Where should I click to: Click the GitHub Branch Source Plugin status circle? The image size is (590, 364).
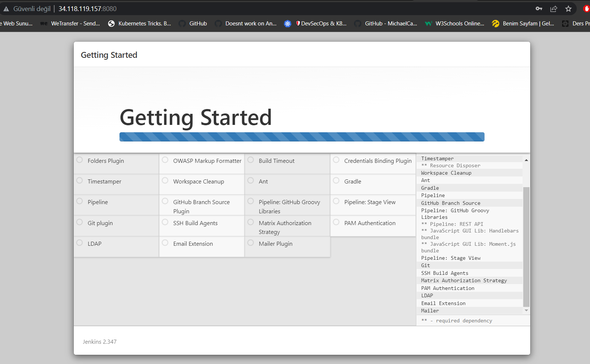(165, 201)
